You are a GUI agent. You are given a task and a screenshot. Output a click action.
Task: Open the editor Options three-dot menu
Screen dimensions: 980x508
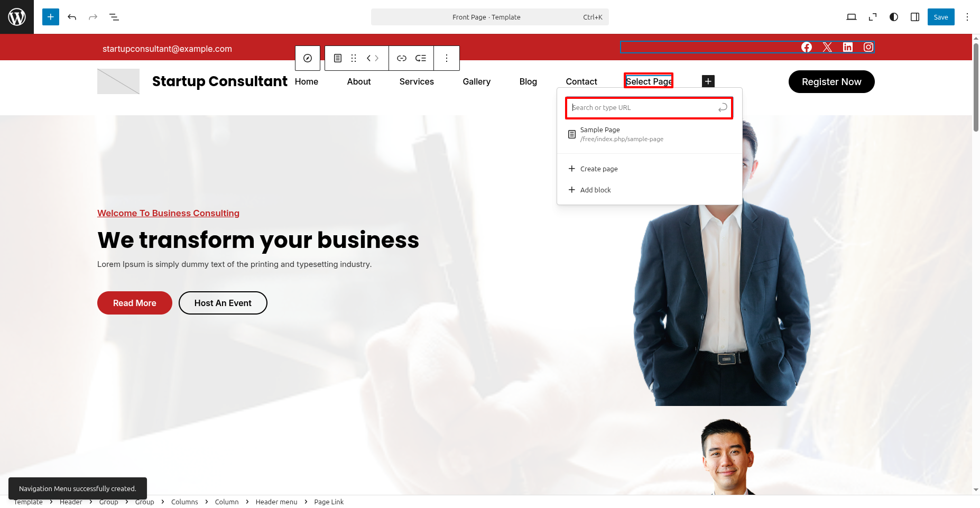click(x=967, y=17)
